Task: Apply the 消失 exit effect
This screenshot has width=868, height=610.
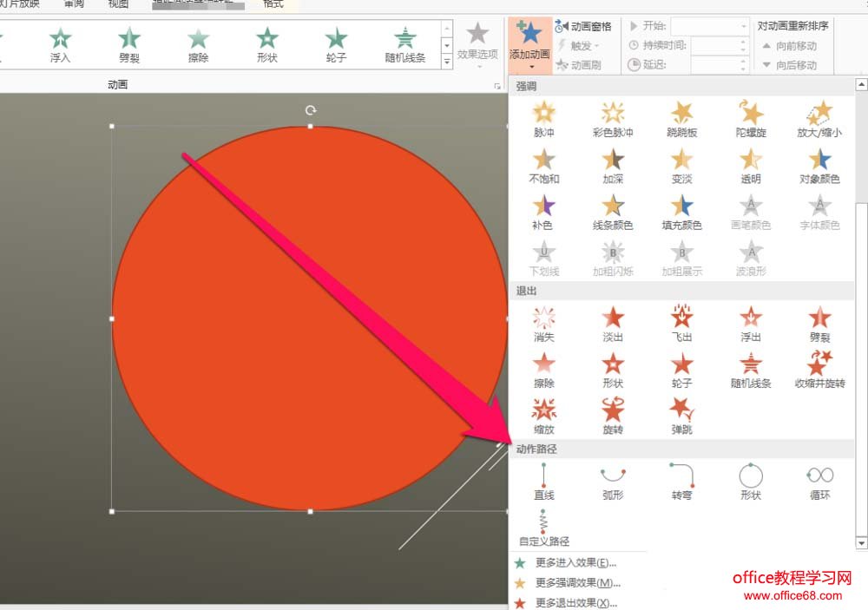Action: tap(543, 324)
